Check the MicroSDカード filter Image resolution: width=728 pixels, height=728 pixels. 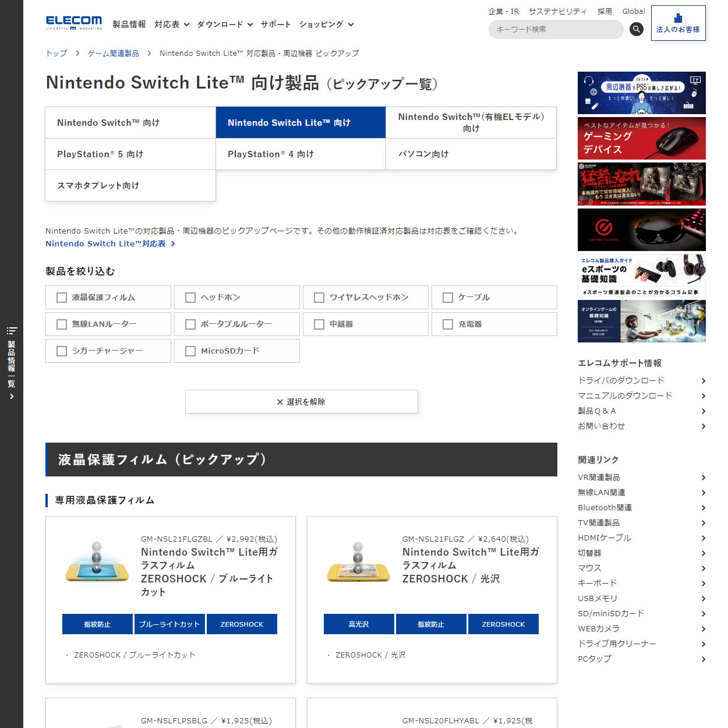[190, 351]
